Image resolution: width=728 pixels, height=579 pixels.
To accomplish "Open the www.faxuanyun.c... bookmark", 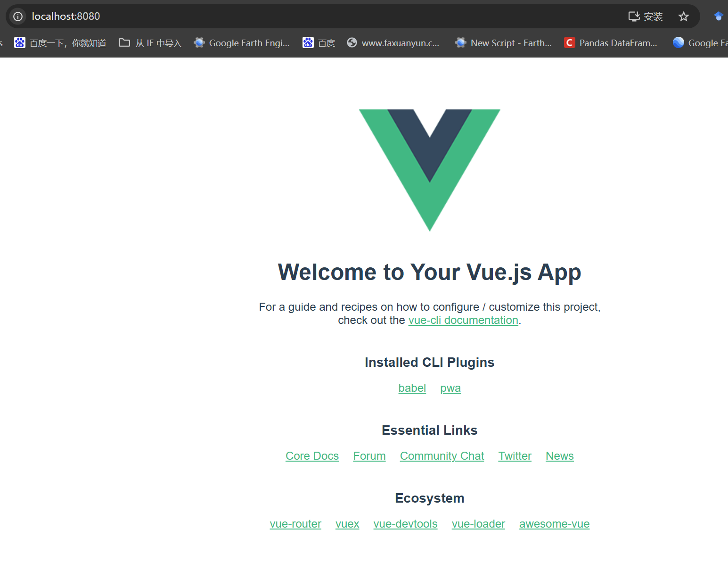I will pyautogui.click(x=393, y=43).
